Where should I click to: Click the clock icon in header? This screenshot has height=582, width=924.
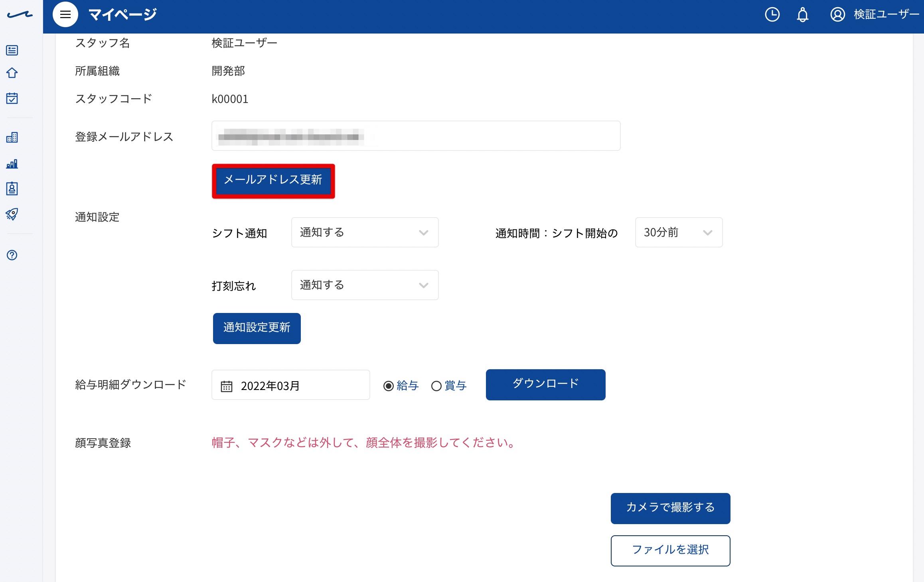pyautogui.click(x=772, y=15)
